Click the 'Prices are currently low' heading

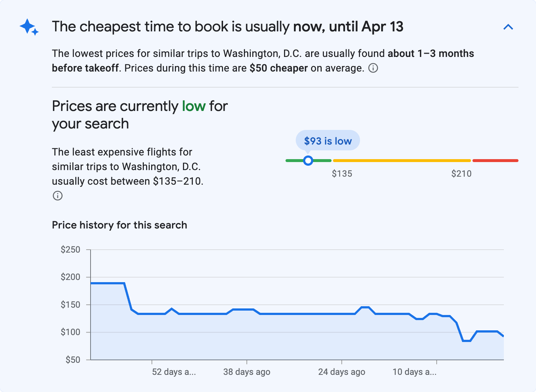coord(139,114)
